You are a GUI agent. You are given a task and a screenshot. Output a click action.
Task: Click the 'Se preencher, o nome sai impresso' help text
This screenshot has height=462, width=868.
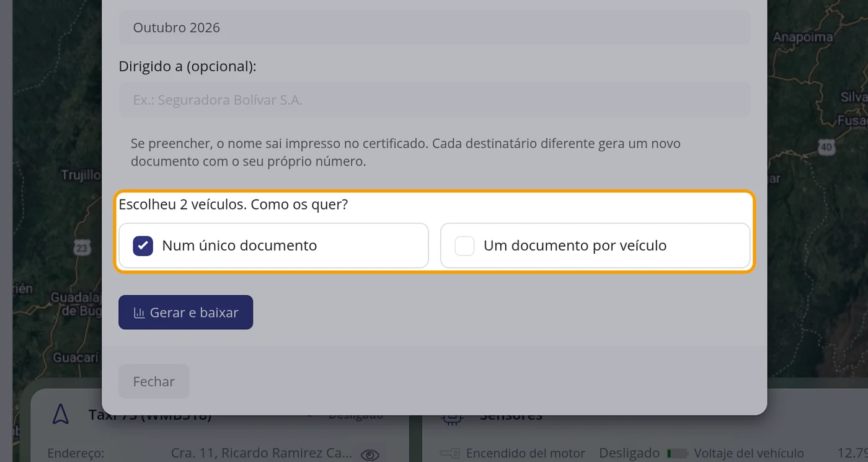[x=405, y=153]
